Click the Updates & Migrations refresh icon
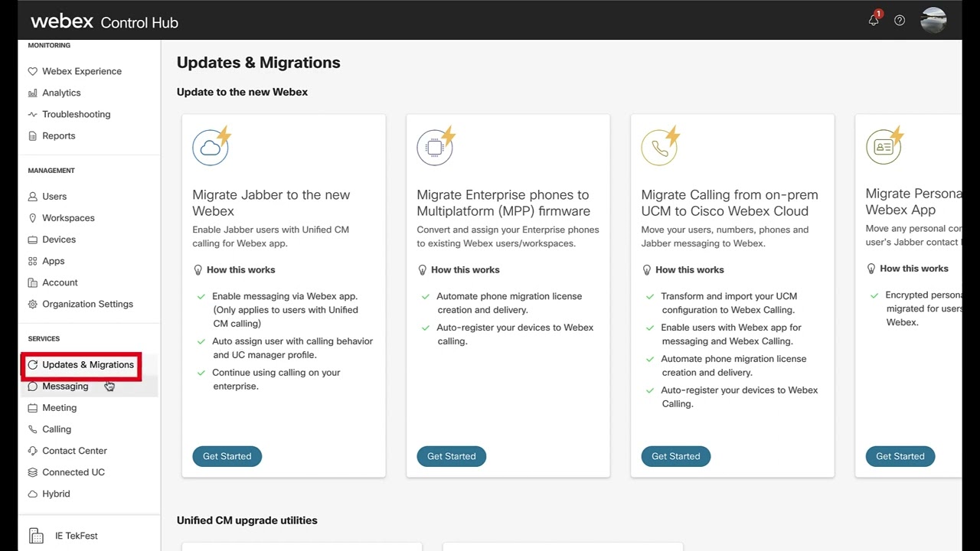The width and height of the screenshot is (980, 551). coord(32,365)
